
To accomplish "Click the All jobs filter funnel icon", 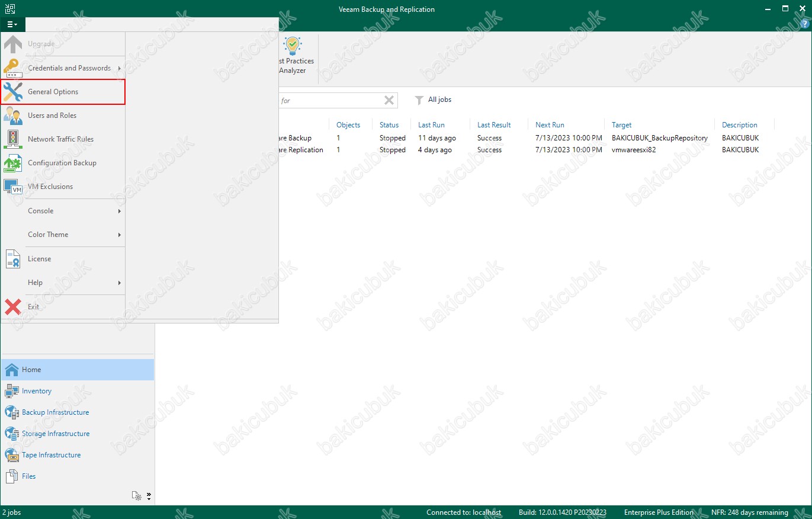I will pyautogui.click(x=419, y=100).
